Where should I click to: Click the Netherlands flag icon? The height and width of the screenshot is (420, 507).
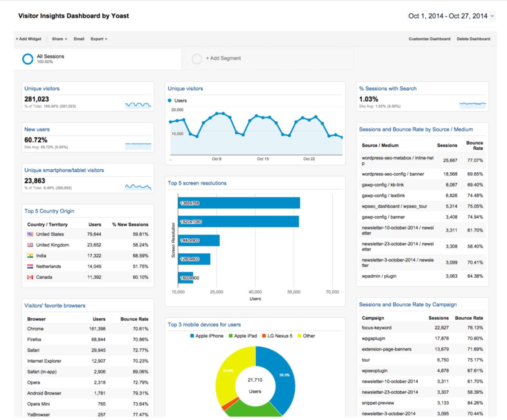tap(30, 266)
